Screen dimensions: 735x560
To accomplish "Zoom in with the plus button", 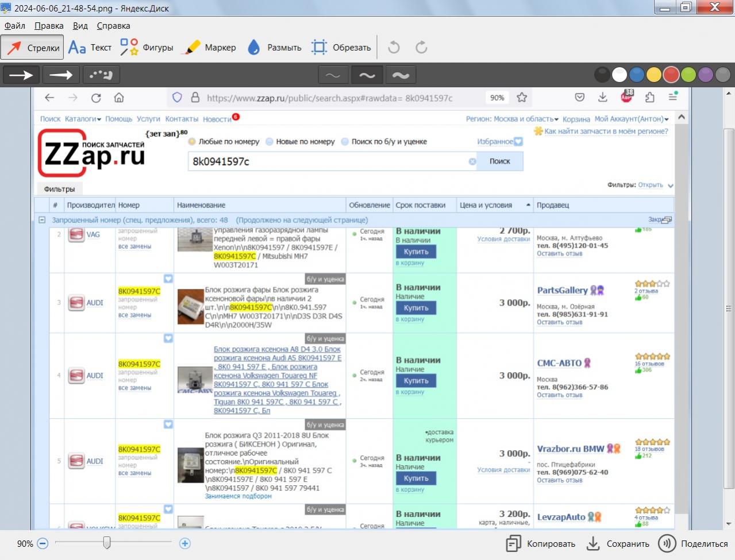I will [x=185, y=543].
